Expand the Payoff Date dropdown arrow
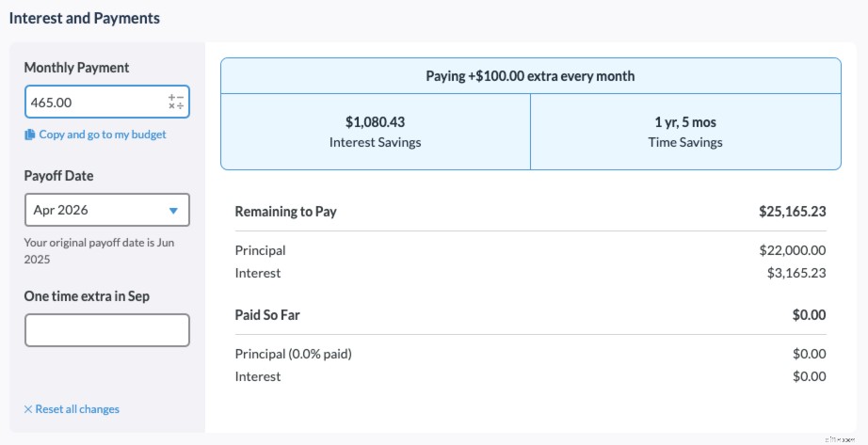 173,211
